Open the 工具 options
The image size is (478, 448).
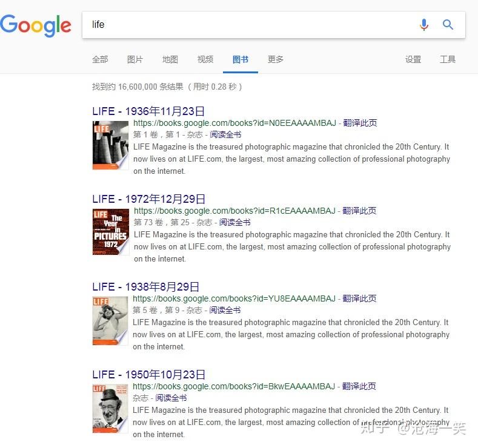point(448,59)
